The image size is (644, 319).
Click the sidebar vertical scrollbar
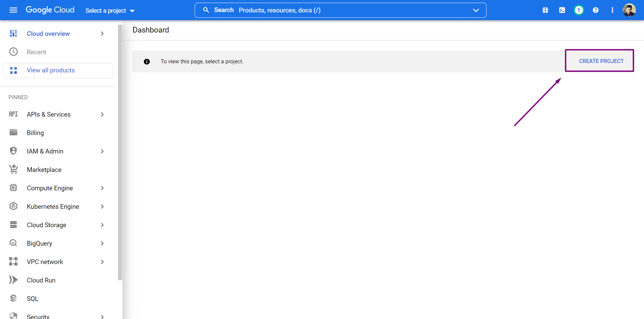tap(120, 152)
